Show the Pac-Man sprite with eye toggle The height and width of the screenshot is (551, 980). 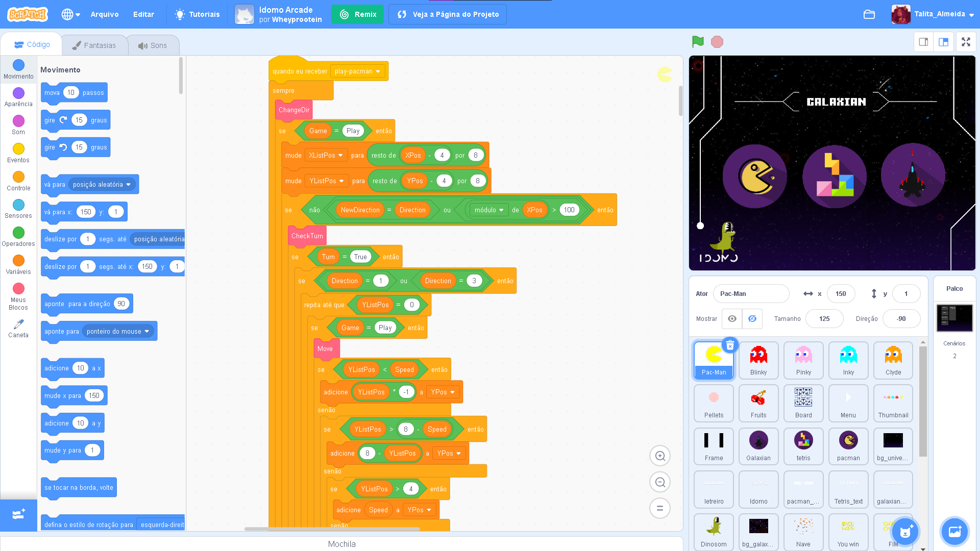click(732, 318)
